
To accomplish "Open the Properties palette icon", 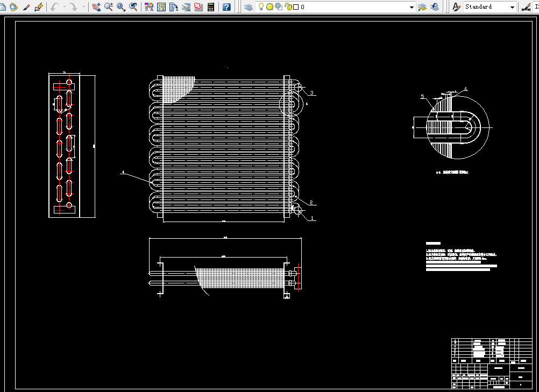I will 149,7.
